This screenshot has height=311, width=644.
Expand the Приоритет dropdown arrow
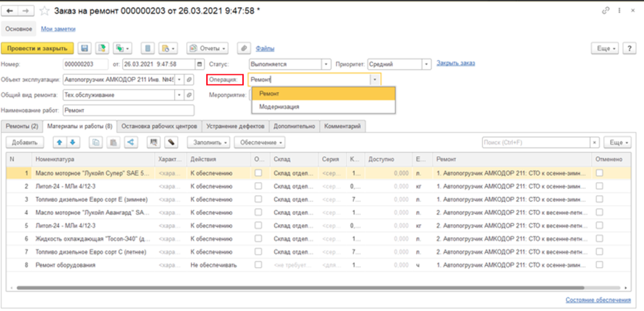tap(427, 65)
